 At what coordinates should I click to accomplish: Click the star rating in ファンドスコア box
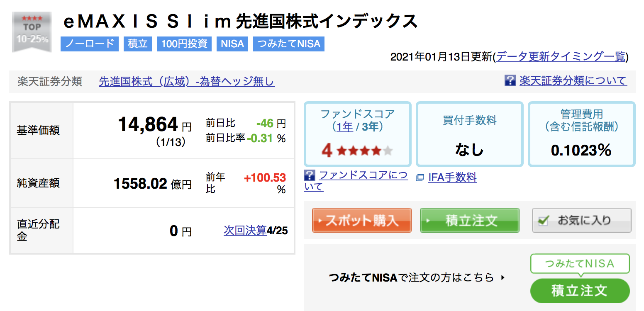tap(365, 151)
